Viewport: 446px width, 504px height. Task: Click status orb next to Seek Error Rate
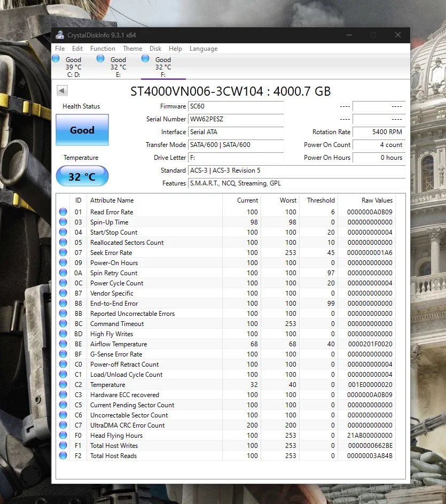[63, 253]
